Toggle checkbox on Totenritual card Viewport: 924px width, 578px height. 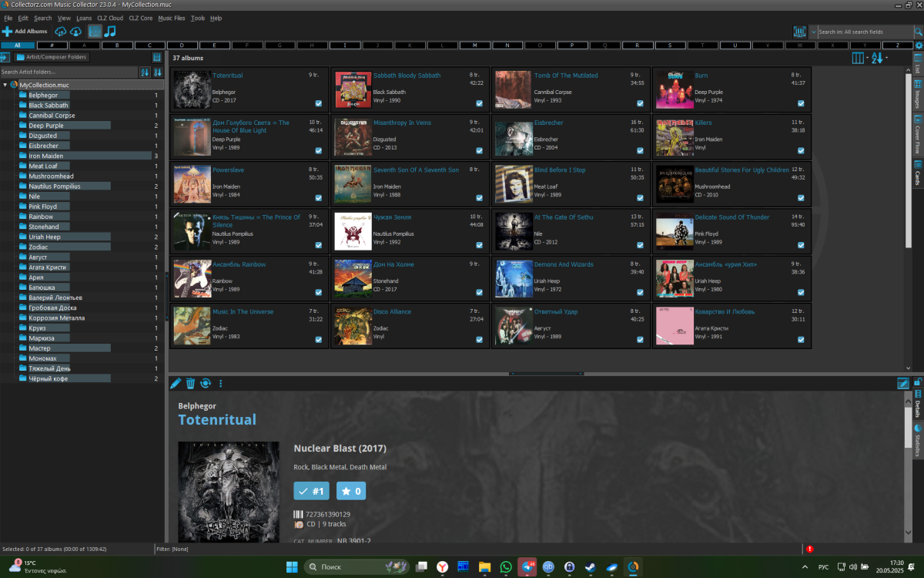318,103
